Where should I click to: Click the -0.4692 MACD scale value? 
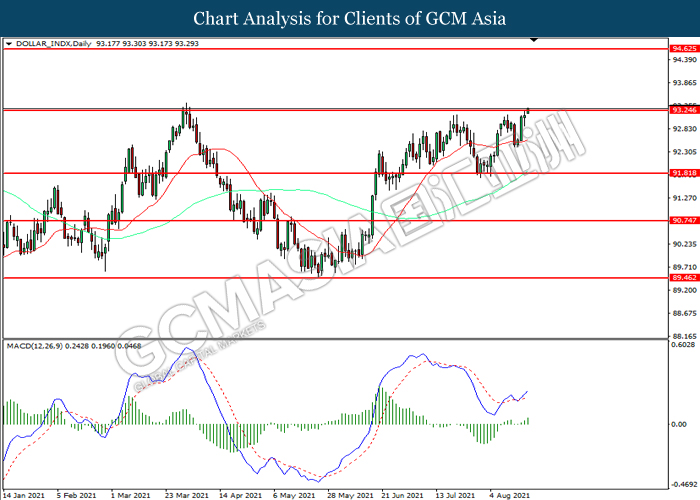[x=684, y=484]
